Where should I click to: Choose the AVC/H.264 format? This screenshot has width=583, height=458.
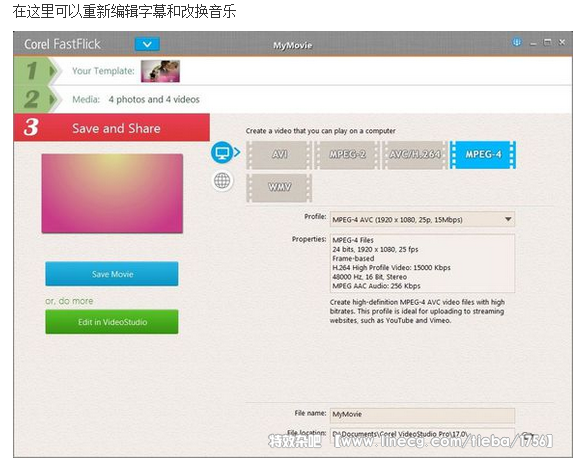[415, 155]
